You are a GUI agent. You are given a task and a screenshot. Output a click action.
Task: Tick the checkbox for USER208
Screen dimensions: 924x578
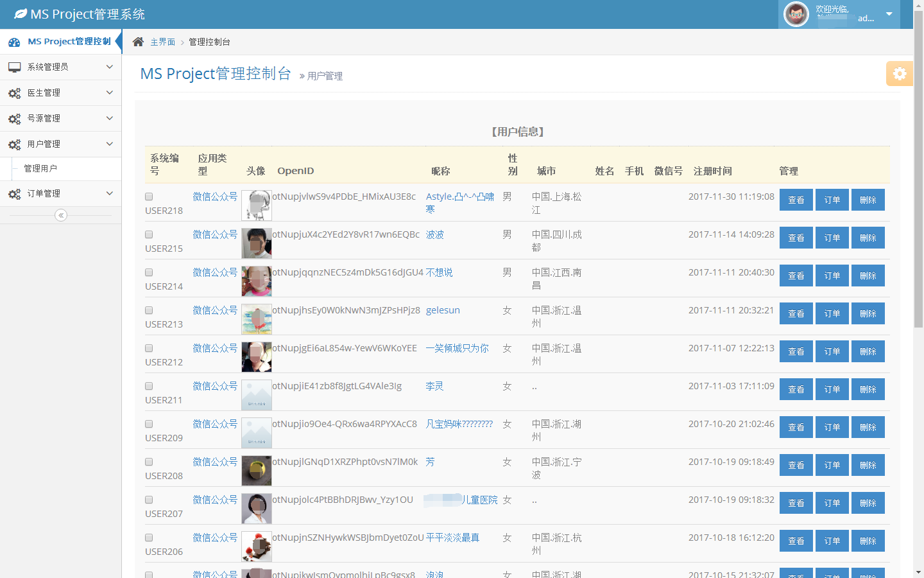(149, 462)
